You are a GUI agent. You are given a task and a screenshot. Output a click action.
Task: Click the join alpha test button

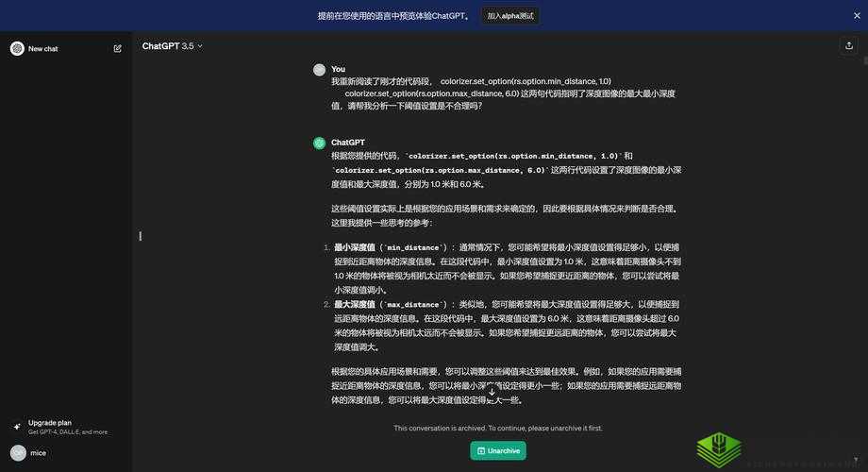[x=509, y=16]
